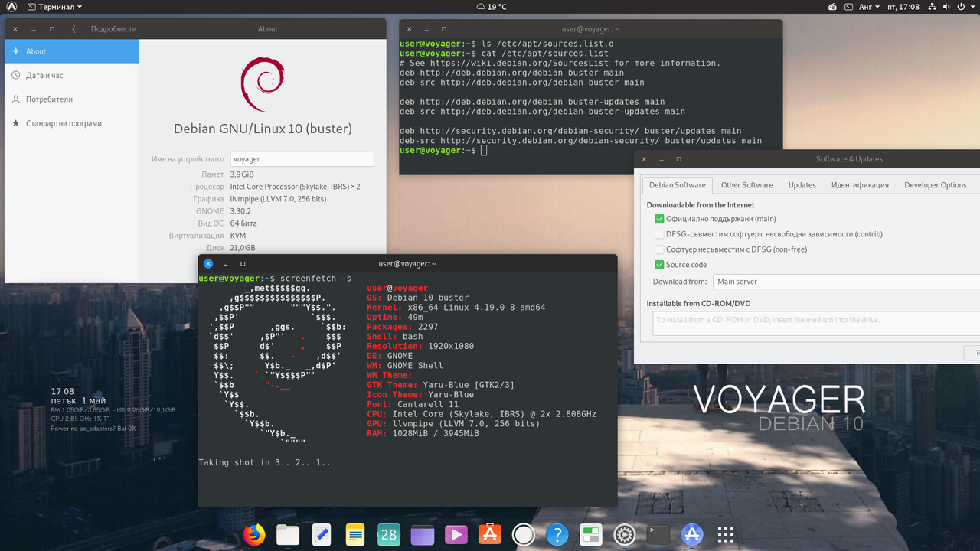This screenshot has height=551, width=980.
Task: Click the Debian GNU/Linux 10 (buster) heading
Action: coord(263,129)
